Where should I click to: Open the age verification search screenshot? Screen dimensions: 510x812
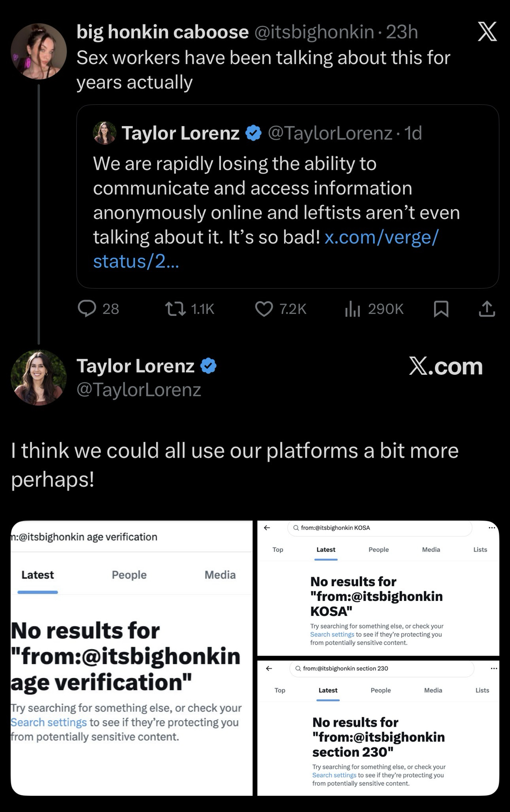pos(132,658)
